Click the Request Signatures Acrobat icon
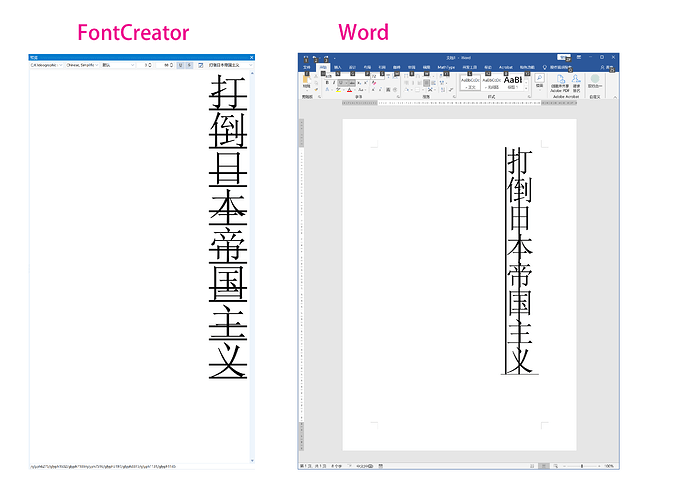This screenshot has width=690, height=487. point(576,78)
